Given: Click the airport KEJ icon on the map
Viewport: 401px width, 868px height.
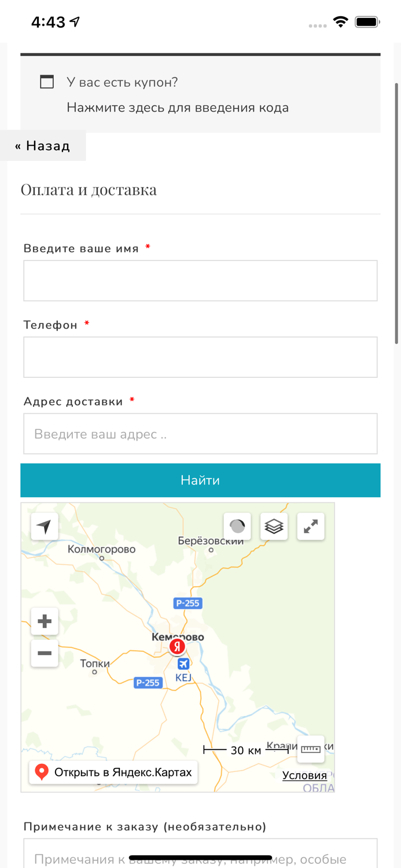Looking at the screenshot, I should (x=182, y=663).
